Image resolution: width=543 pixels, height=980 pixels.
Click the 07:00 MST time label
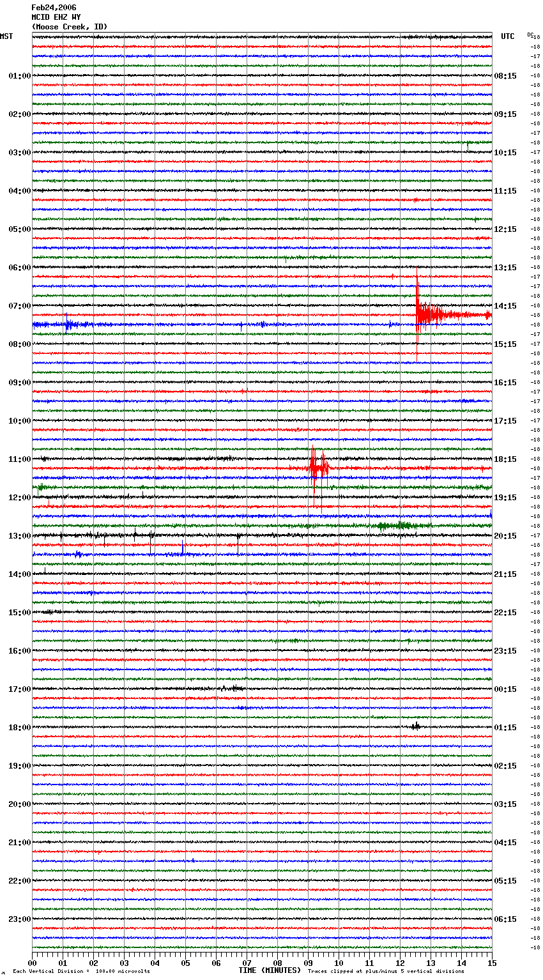tap(20, 306)
